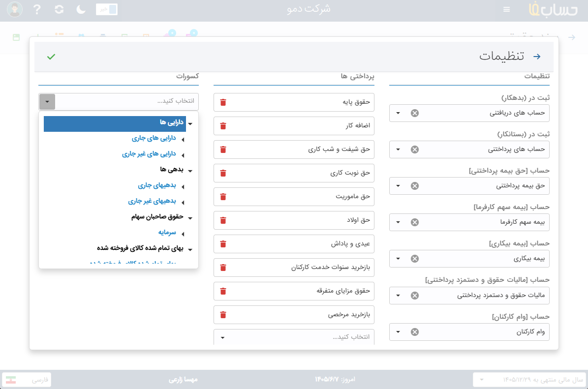Expand the بدهیهای جاری node
The width and height of the screenshot is (588, 389).
point(183,187)
